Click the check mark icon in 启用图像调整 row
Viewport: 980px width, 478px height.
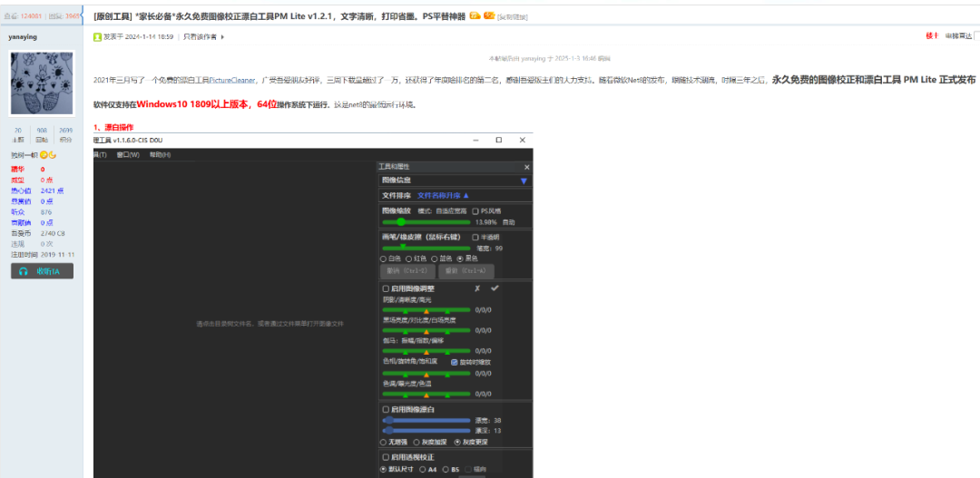(495, 288)
